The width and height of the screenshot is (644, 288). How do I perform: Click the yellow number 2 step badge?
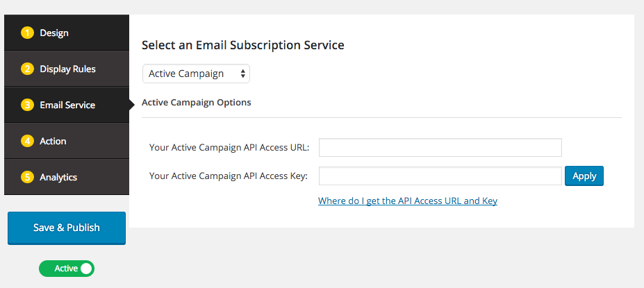[27, 69]
